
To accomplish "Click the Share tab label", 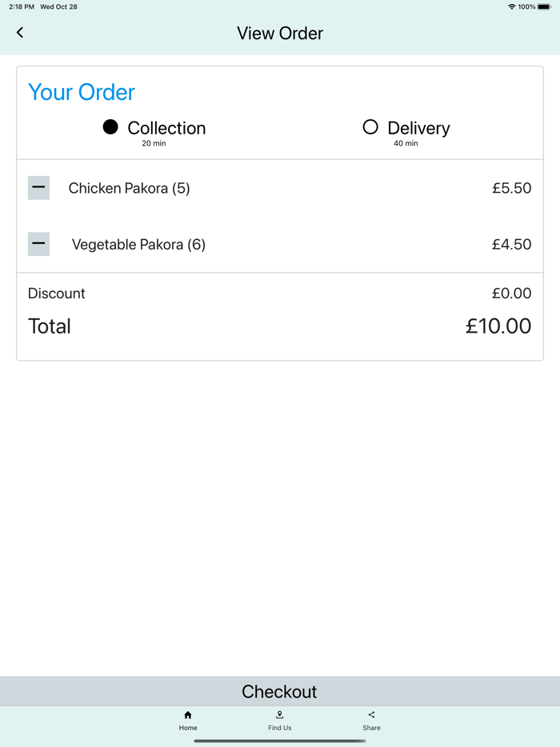I will 371,728.
